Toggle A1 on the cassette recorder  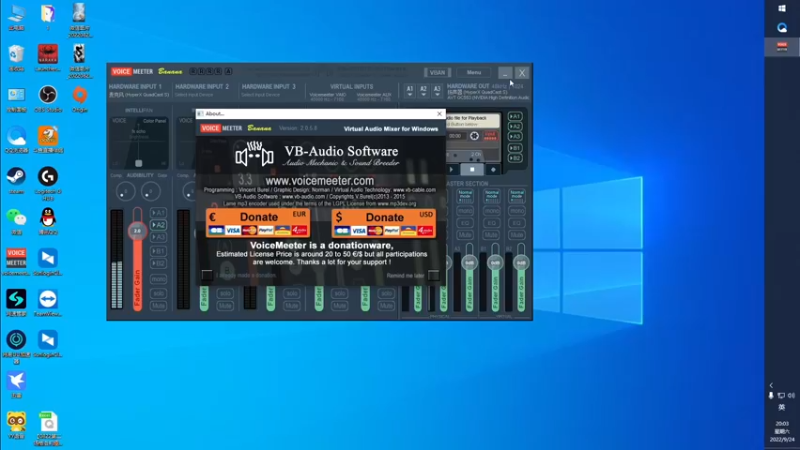pyautogui.click(x=515, y=116)
